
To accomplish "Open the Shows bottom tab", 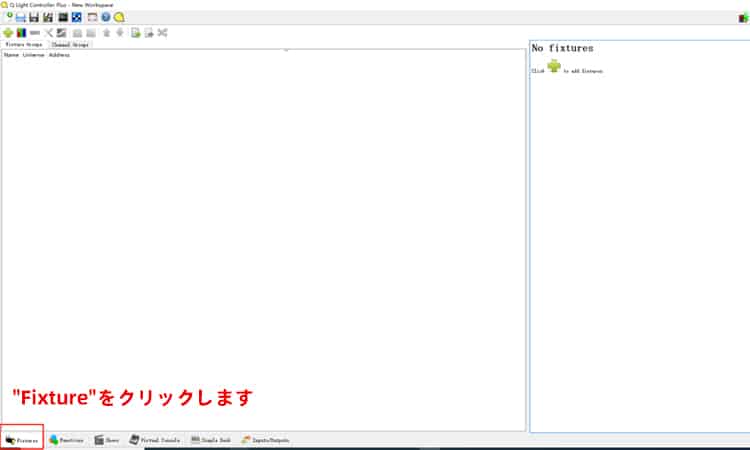I will (107, 440).
